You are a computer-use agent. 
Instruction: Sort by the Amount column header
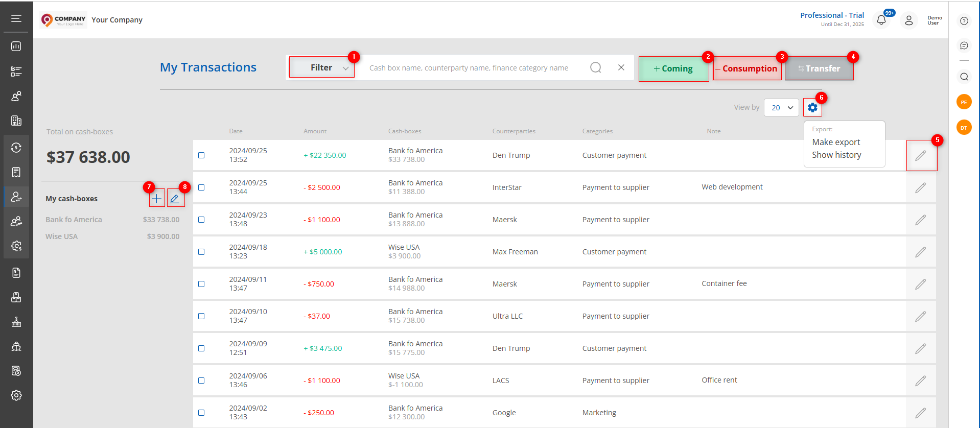(315, 131)
